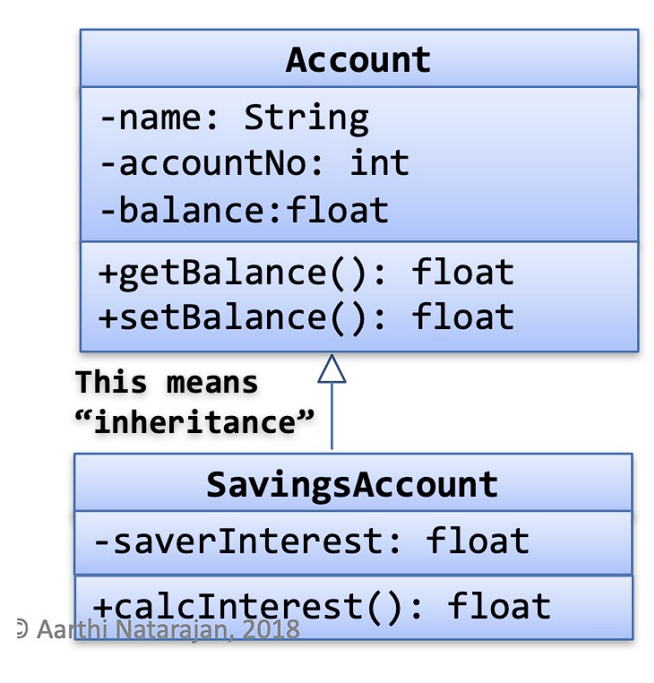Click the "inheritance" quoted label
The height and width of the screenshot is (683, 654).
194,422
